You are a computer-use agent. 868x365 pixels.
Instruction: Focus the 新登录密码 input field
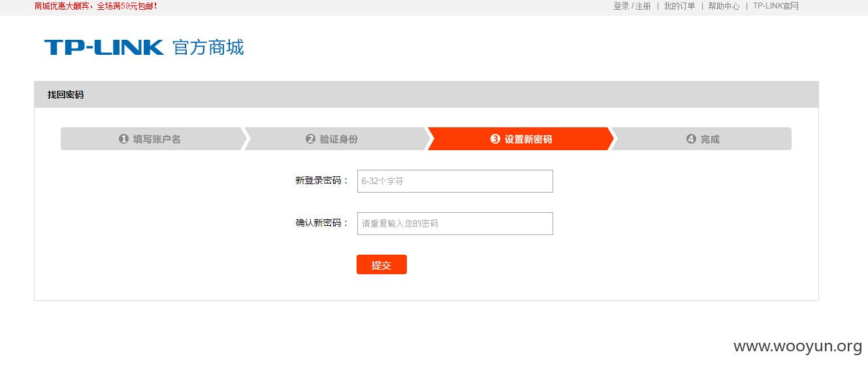coord(455,181)
